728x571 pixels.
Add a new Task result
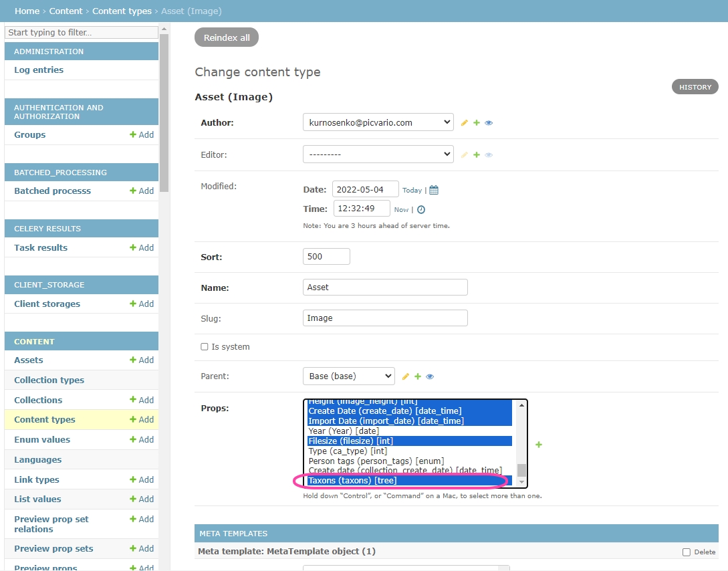(x=142, y=247)
